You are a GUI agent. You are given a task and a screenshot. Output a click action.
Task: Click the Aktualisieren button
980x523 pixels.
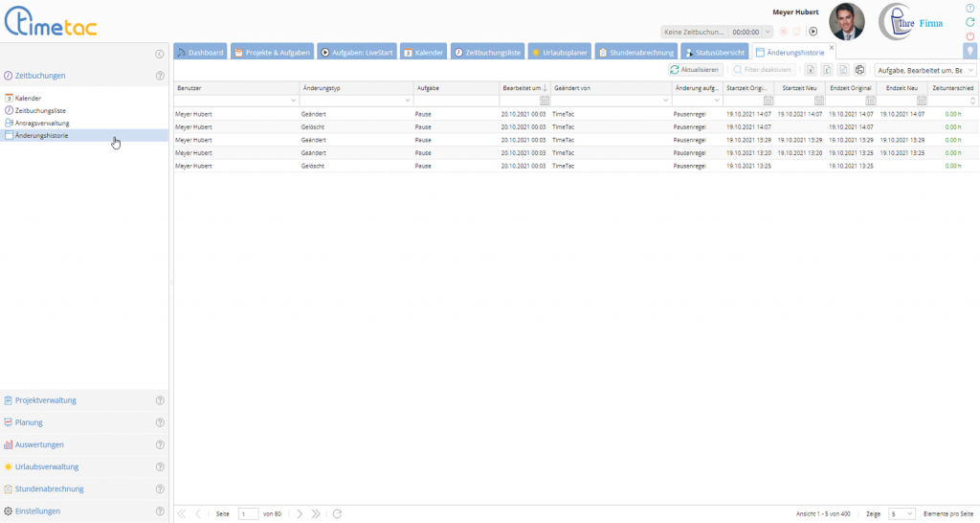[695, 70]
